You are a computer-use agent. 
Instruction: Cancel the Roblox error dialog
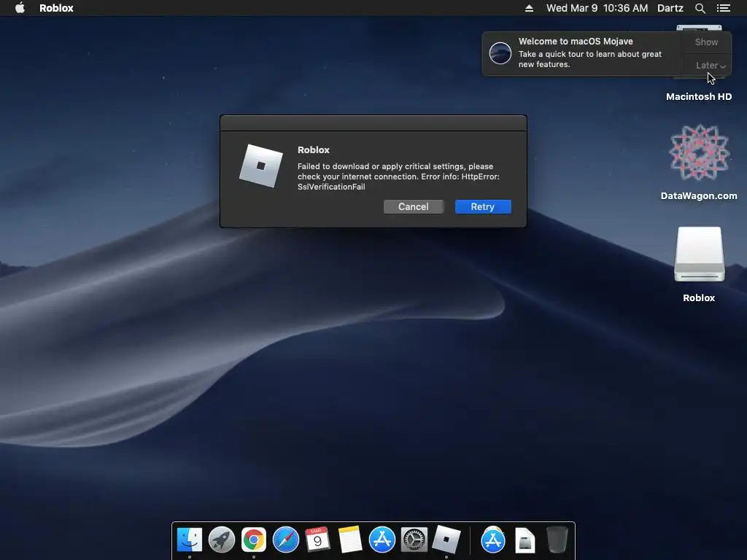[x=413, y=206]
